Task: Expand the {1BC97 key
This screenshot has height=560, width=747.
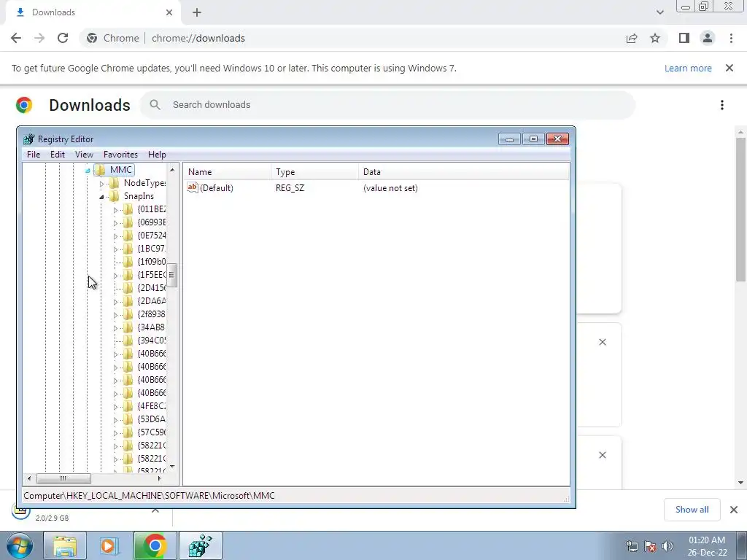Action: [115, 249]
